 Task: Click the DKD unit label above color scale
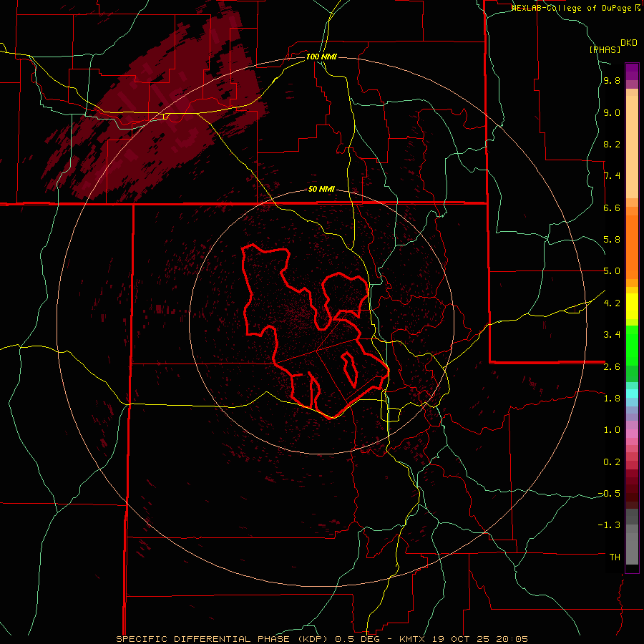click(x=629, y=43)
